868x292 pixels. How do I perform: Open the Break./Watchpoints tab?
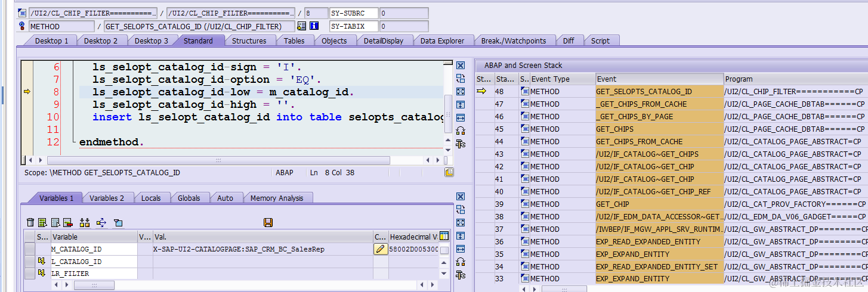(x=514, y=41)
